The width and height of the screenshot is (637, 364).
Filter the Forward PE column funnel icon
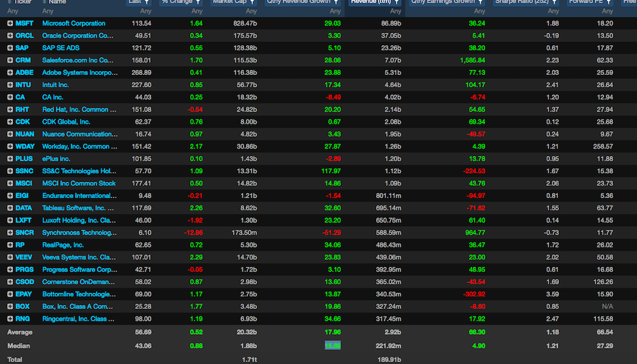(x=608, y=2)
